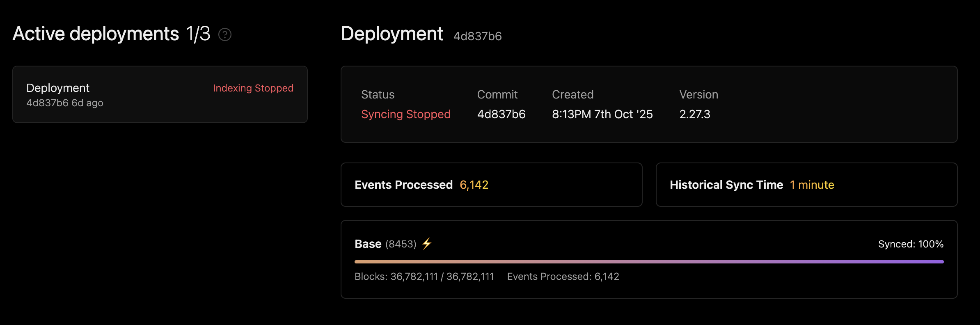980x325 pixels.
Task: Click the Deployment heading hash 4d837b6
Action: pos(477,36)
